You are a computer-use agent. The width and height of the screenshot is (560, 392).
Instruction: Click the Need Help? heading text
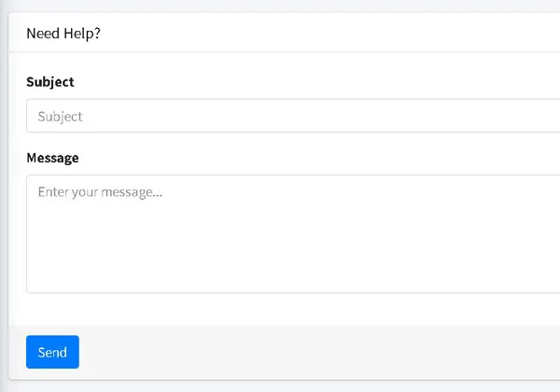click(63, 34)
